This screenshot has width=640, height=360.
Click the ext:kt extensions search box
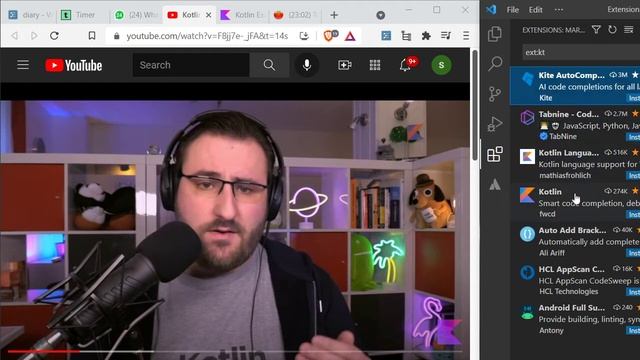[x=581, y=52]
